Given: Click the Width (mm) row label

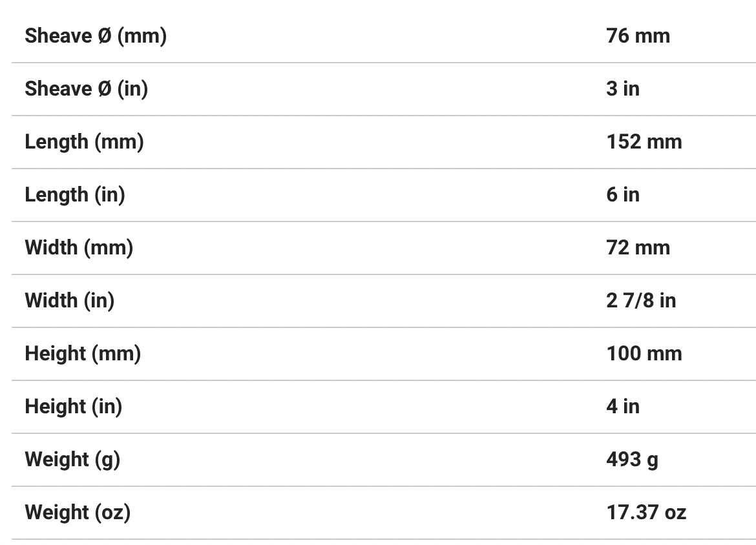Looking at the screenshot, I should pos(79,248).
